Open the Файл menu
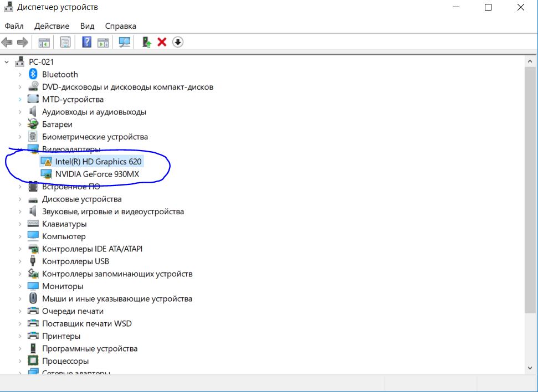 [14, 26]
